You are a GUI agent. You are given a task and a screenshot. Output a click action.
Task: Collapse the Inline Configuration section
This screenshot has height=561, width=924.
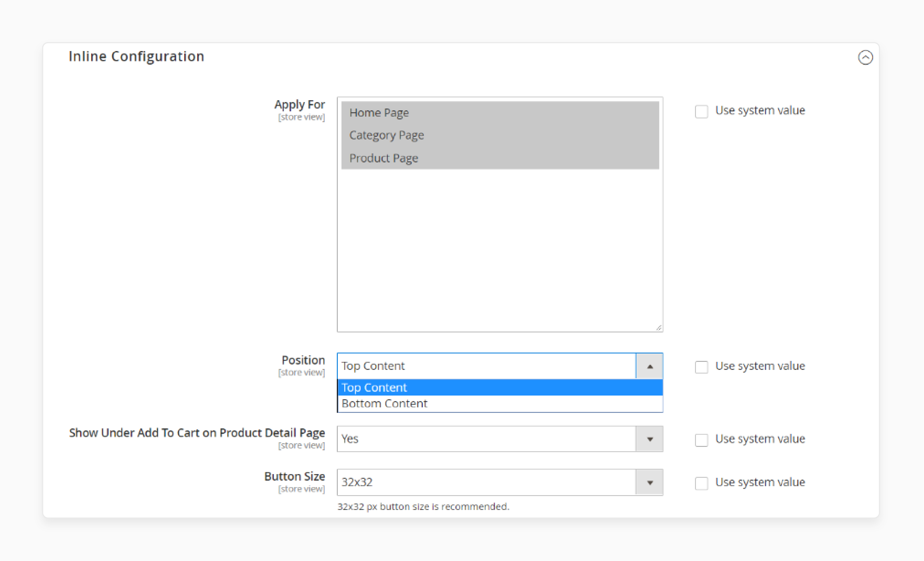pos(865,58)
